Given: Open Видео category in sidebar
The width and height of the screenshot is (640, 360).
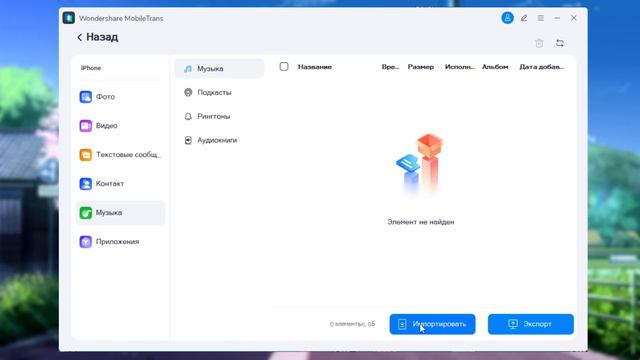Looking at the screenshot, I should 120,126.
